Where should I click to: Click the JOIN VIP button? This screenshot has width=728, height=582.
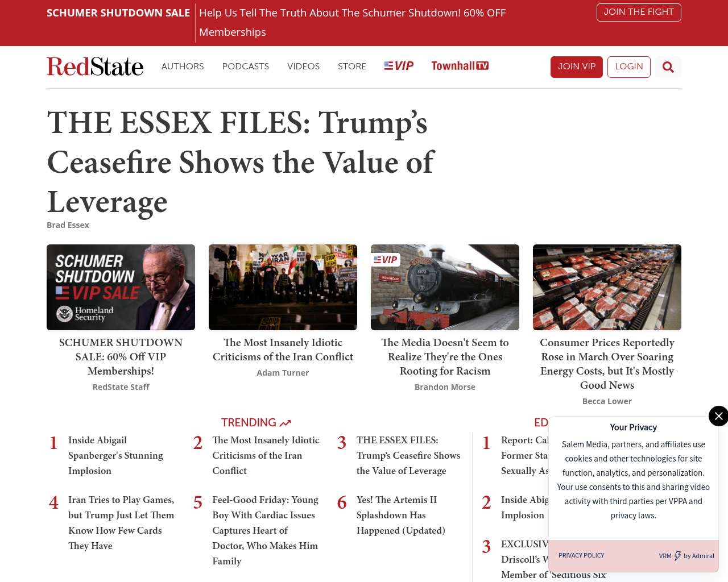(x=577, y=67)
